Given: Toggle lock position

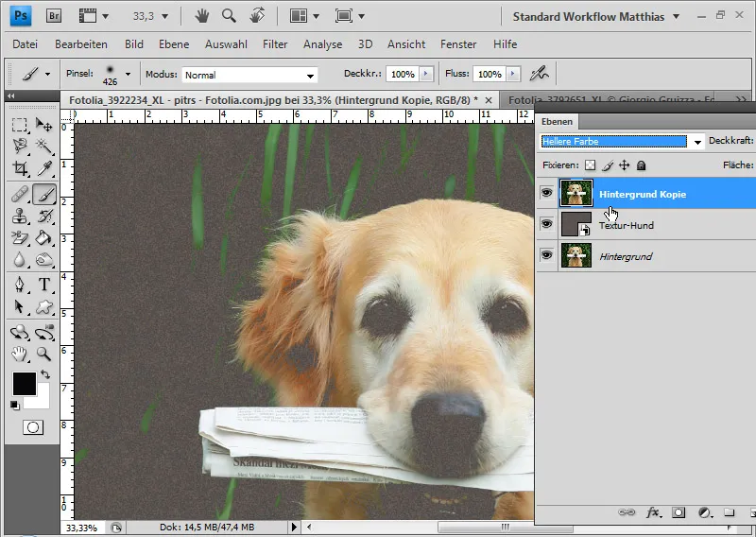Looking at the screenshot, I should [x=625, y=165].
